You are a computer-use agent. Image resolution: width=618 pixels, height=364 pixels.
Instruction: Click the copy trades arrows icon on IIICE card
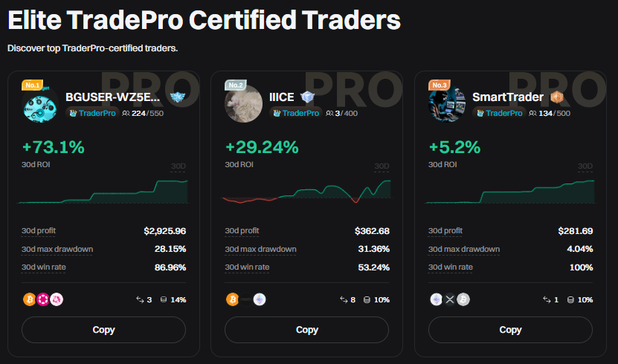point(342,300)
